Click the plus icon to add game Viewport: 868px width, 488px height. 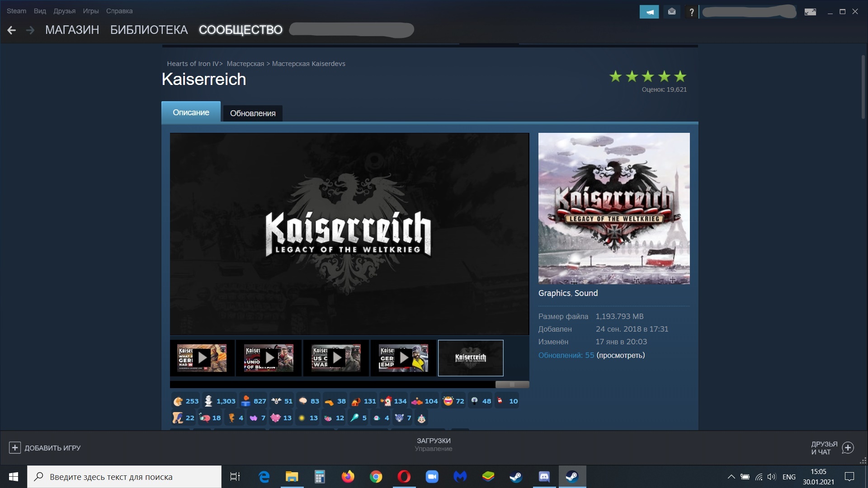tap(14, 448)
